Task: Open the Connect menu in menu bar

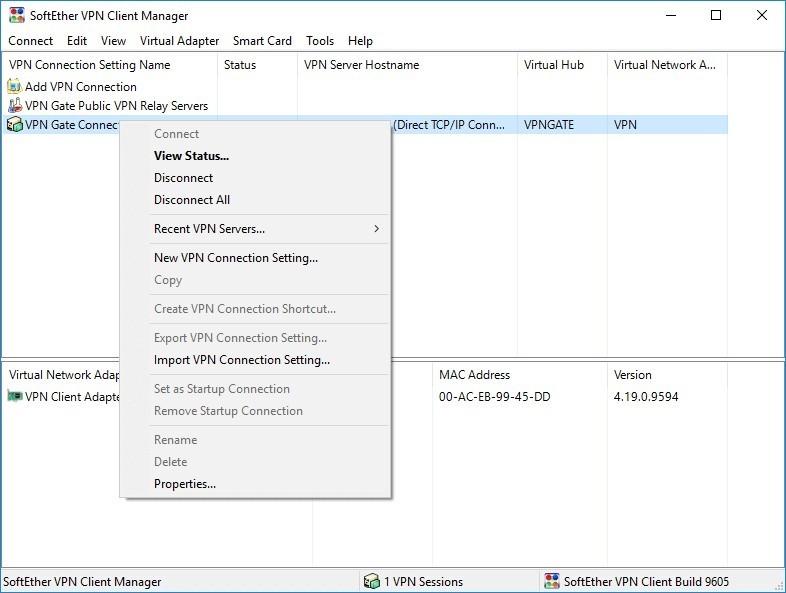Action: (31, 41)
